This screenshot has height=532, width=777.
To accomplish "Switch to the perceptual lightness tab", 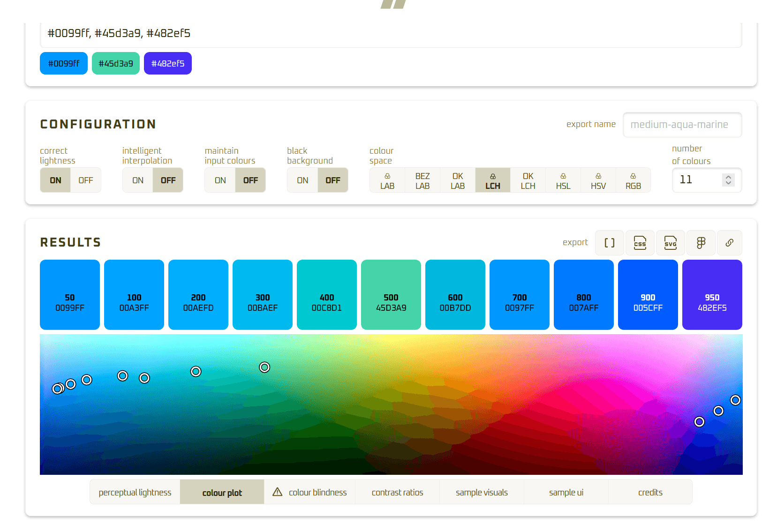I will [135, 492].
